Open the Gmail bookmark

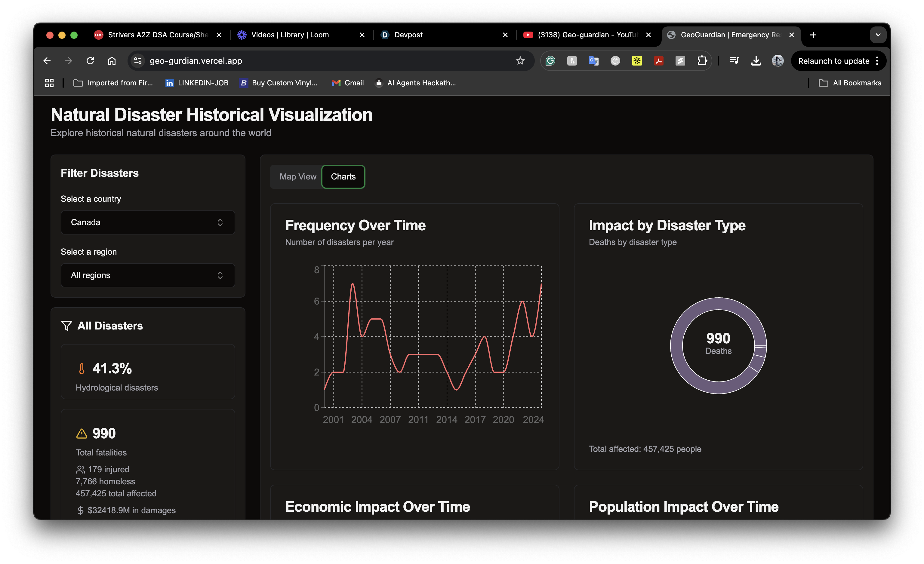coord(348,83)
